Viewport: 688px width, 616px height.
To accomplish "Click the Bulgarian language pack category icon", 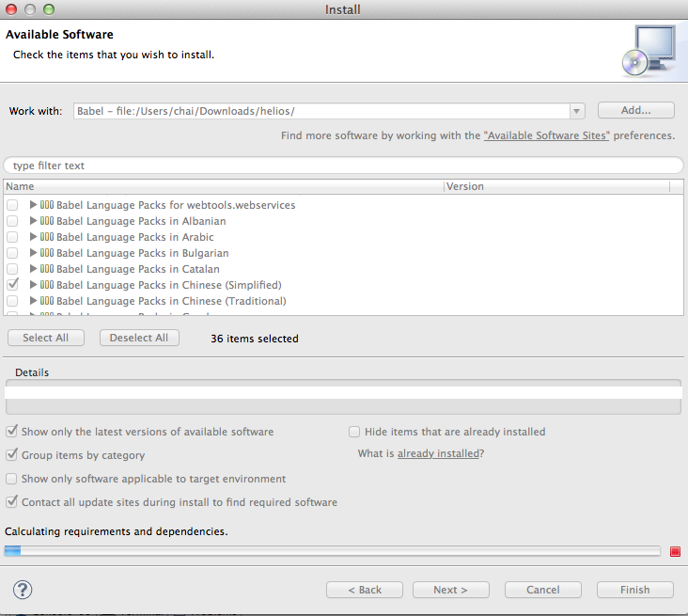I will pos(47,253).
